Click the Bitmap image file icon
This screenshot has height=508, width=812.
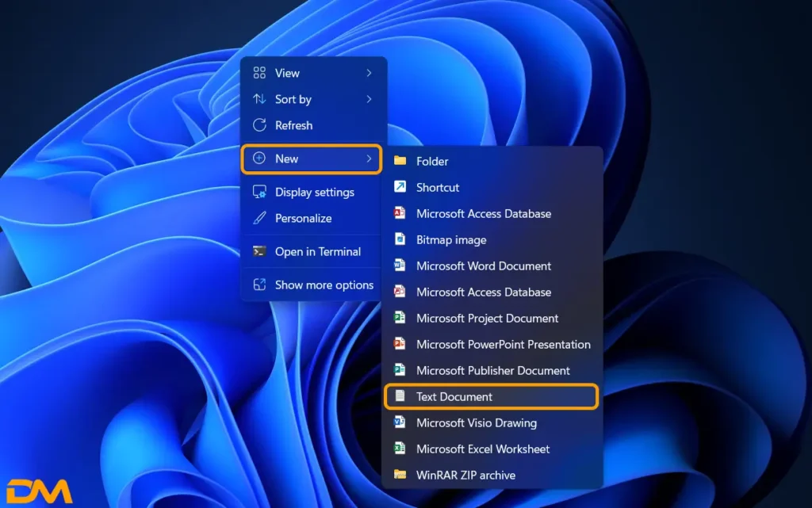click(x=400, y=239)
